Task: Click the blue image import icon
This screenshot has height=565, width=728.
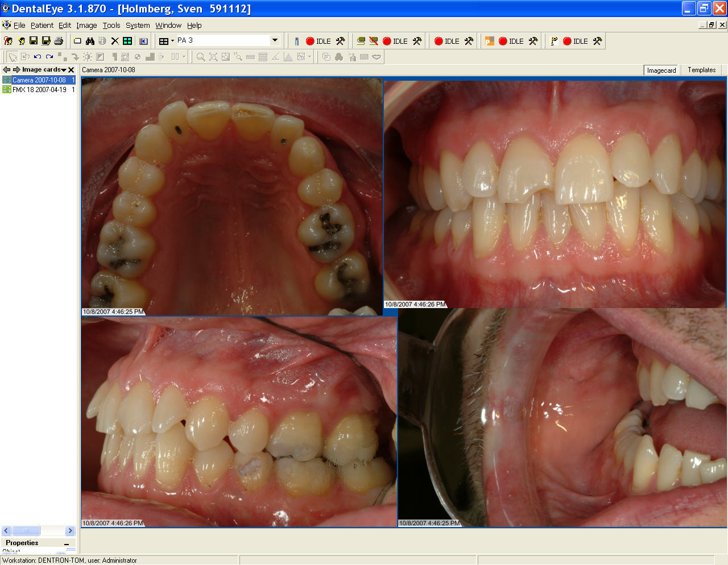Action: (143, 41)
